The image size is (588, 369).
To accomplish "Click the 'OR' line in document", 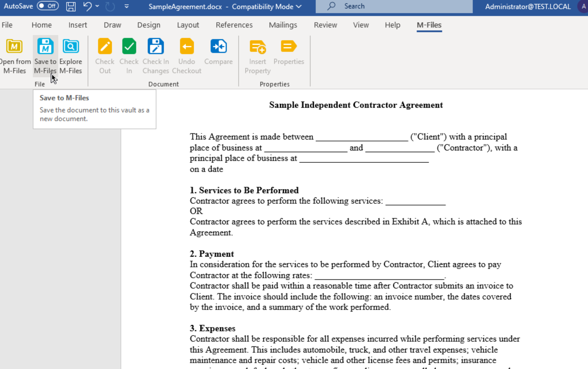I will (196, 211).
